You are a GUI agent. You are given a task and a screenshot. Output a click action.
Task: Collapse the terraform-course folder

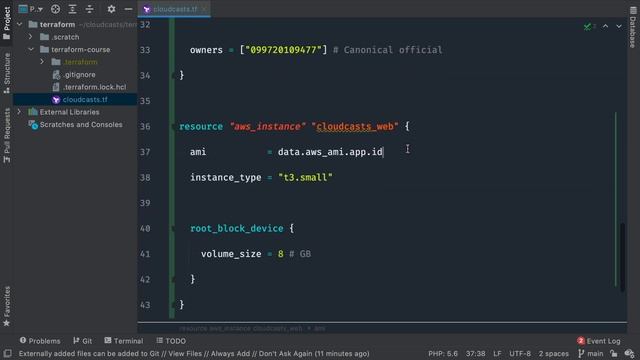[x=31, y=49]
